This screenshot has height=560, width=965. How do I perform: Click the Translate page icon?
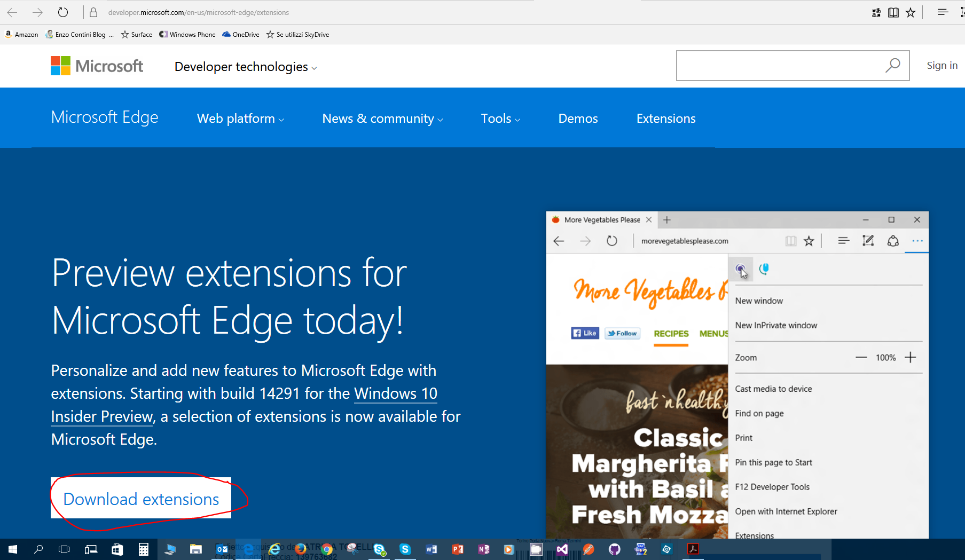[x=876, y=12]
